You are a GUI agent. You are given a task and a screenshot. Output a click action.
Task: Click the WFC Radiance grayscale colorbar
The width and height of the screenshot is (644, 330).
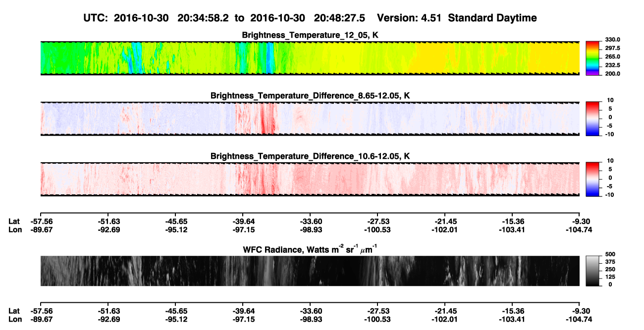[592, 271]
